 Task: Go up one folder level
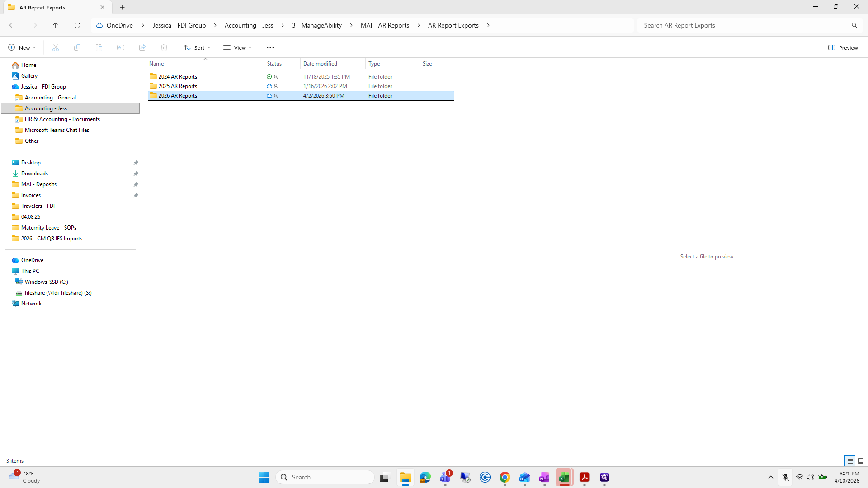56,25
